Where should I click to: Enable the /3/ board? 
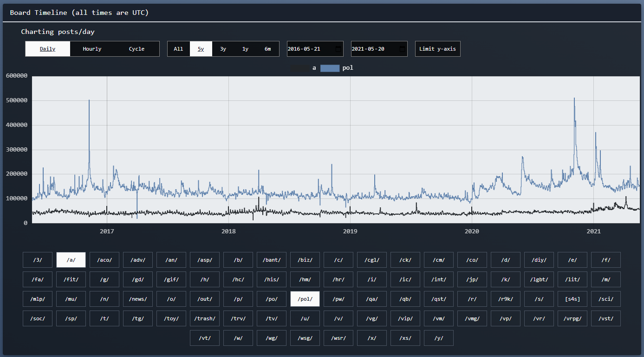(38, 260)
